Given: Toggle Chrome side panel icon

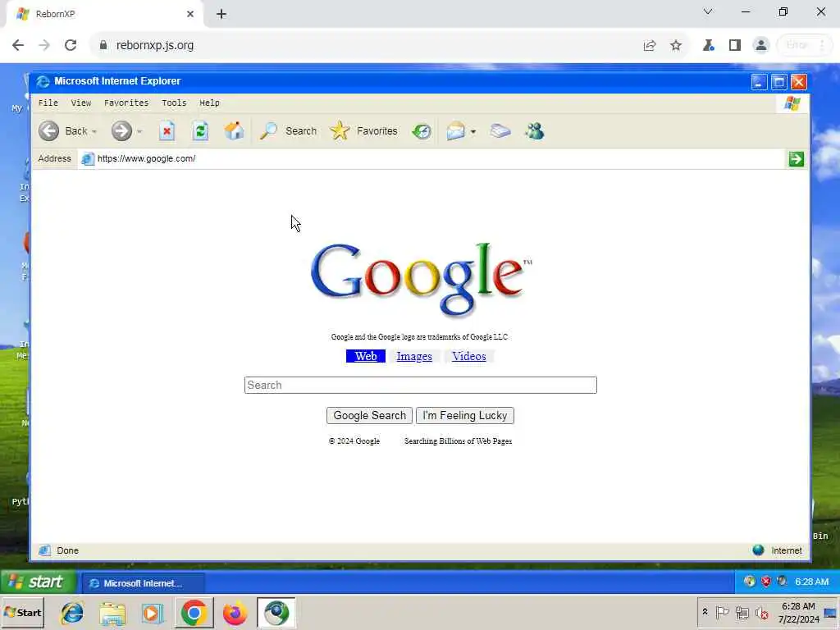Looking at the screenshot, I should (735, 45).
